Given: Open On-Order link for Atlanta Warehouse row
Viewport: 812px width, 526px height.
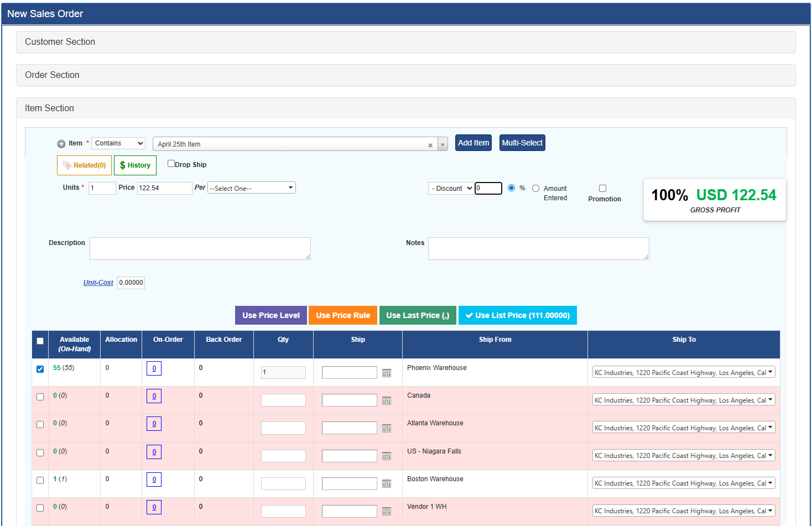Looking at the screenshot, I should click(x=154, y=424).
